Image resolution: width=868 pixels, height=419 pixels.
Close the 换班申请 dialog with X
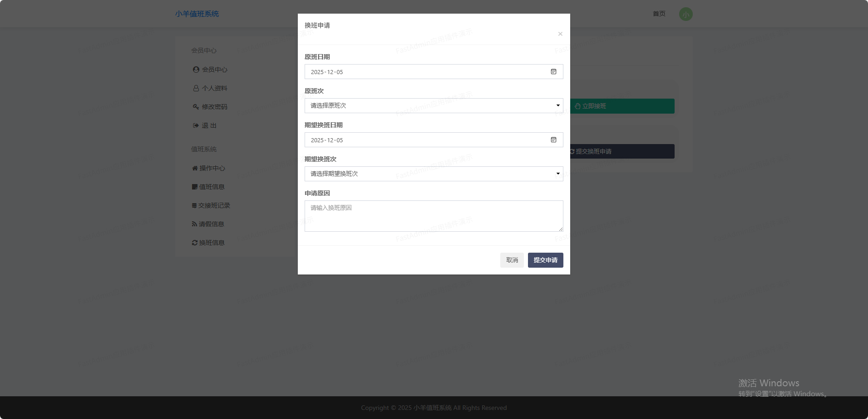click(x=560, y=34)
